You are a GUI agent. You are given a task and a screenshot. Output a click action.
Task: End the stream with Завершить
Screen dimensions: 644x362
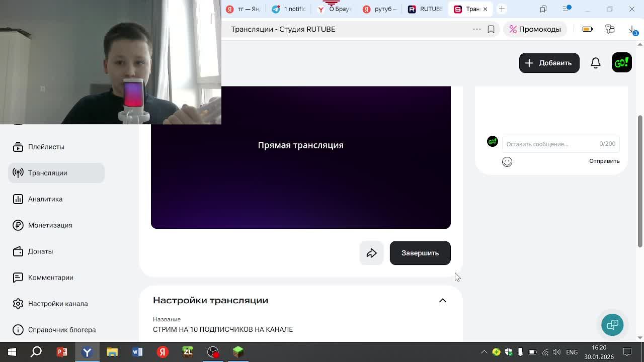420,253
